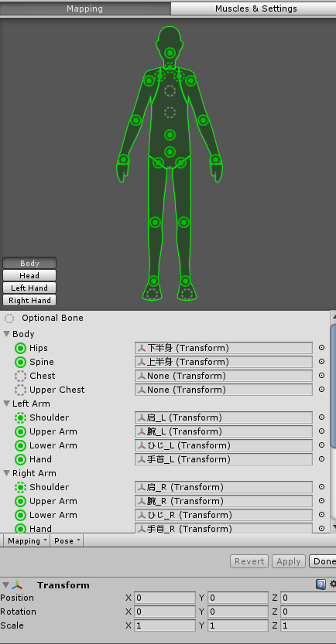Screen dimensions: 336x644
Task: Open Transform component settings gear
Action: (x=332, y=584)
